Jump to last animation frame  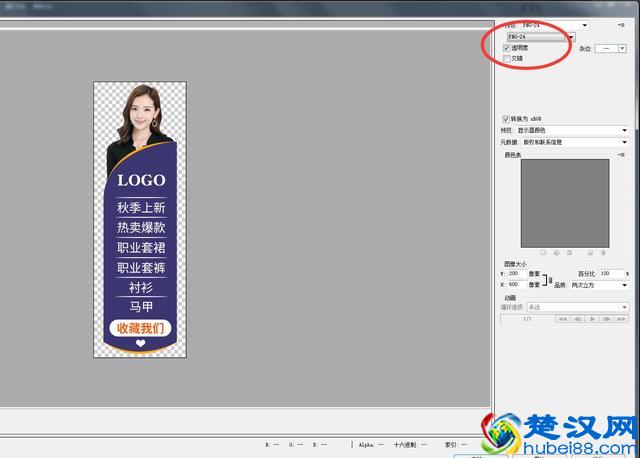pos(620,318)
